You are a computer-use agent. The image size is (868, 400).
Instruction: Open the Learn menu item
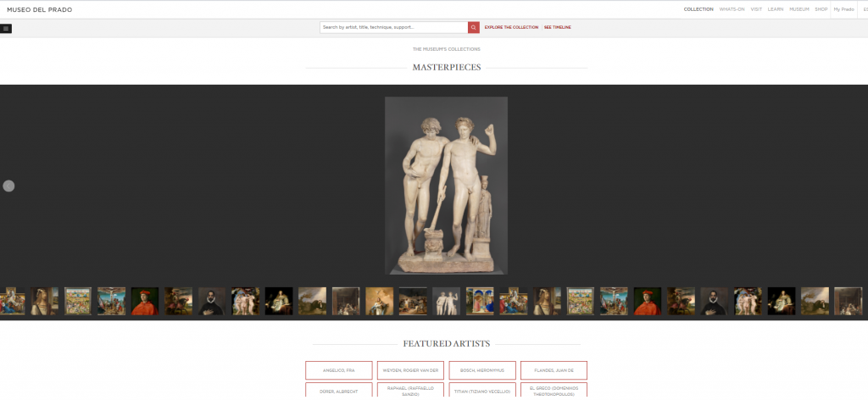[776, 9]
